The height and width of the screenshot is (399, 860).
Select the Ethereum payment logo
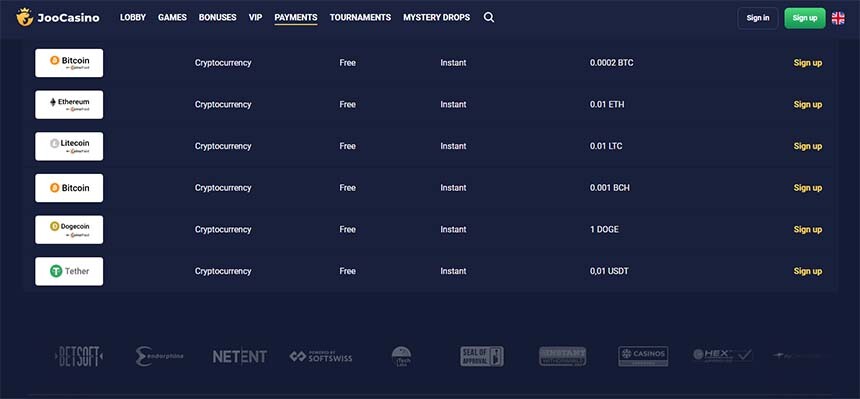(69, 104)
